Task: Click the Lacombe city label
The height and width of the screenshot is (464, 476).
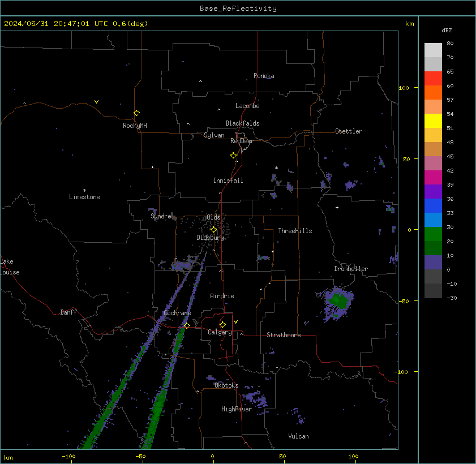Action: [247, 106]
